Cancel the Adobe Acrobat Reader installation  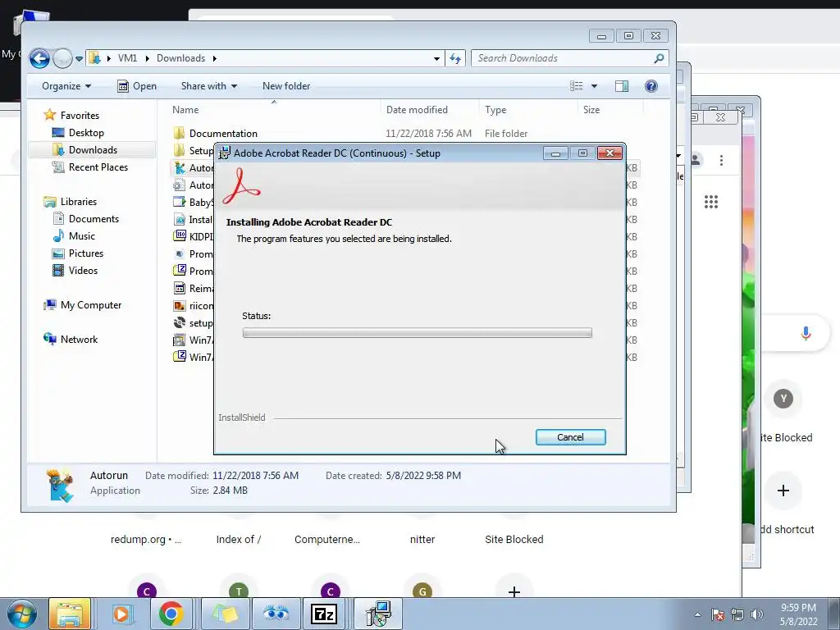tap(571, 437)
